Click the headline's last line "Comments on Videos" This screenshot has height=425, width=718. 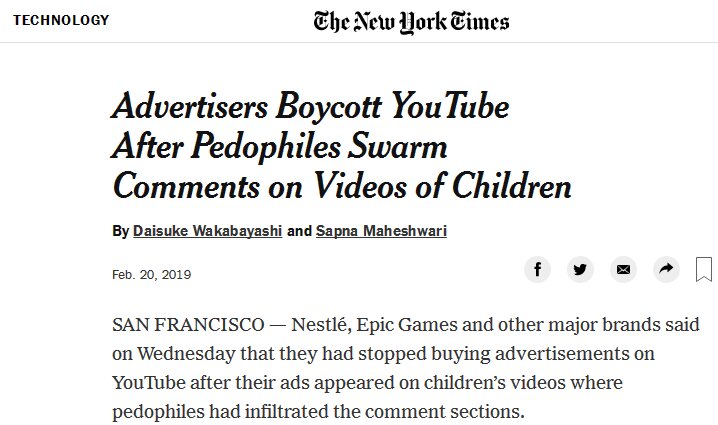[x=260, y=186]
